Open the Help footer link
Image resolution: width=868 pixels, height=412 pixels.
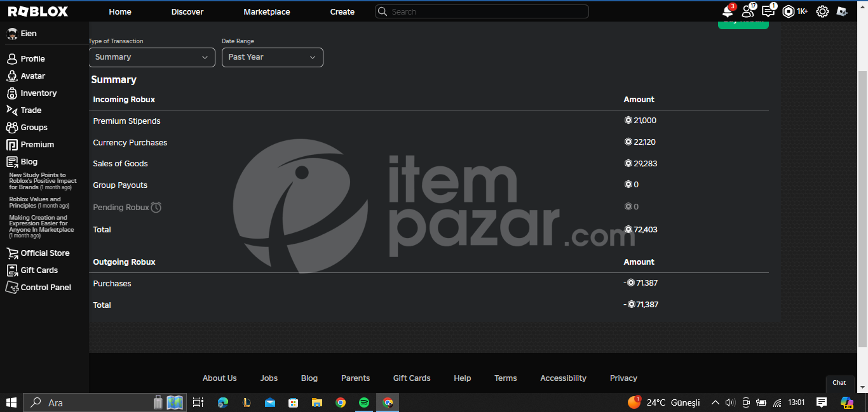click(x=463, y=378)
